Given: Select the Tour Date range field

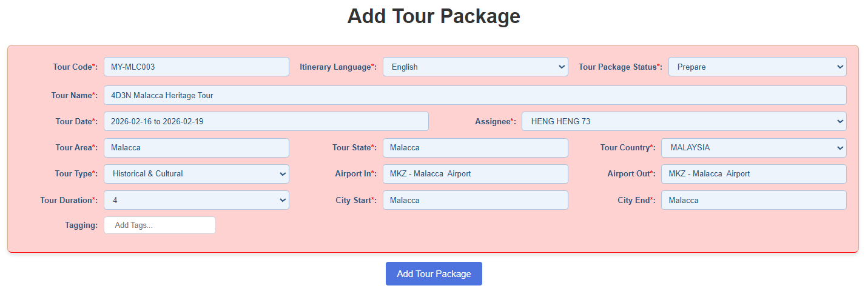Looking at the screenshot, I should tap(266, 121).
